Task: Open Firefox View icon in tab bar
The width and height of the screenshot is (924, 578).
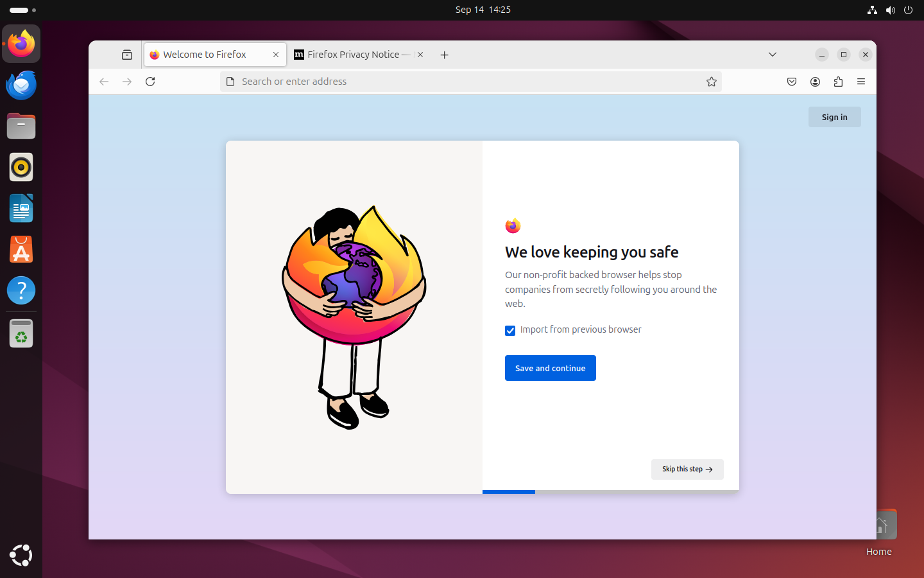Action: 127,55
